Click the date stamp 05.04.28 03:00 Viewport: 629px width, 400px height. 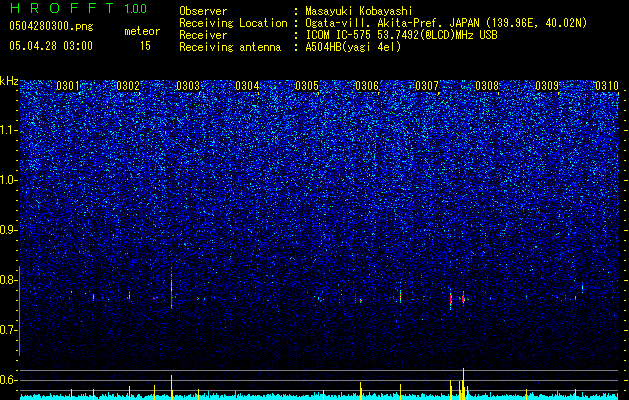point(51,46)
